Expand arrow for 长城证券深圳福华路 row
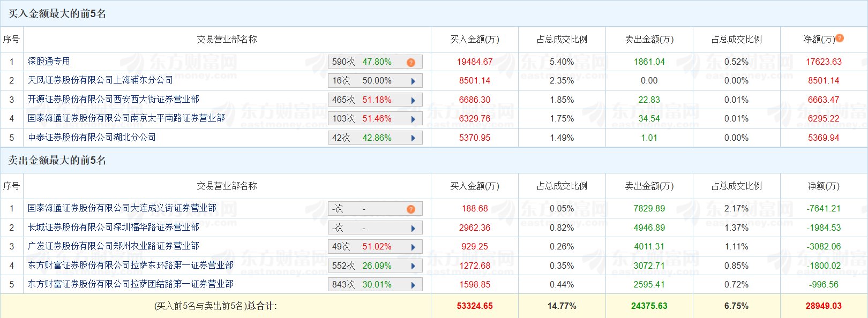Screen dimensions: 868x318 [x=413, y=228]
